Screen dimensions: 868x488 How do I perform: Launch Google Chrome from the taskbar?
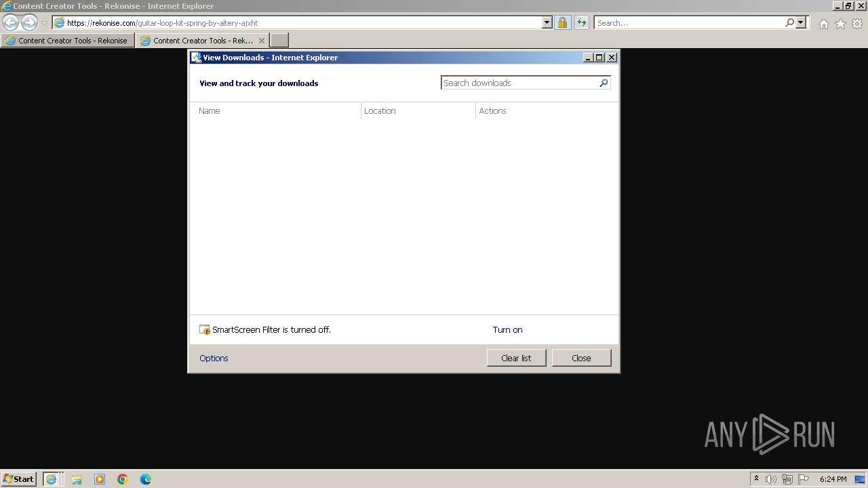(123, 479)
